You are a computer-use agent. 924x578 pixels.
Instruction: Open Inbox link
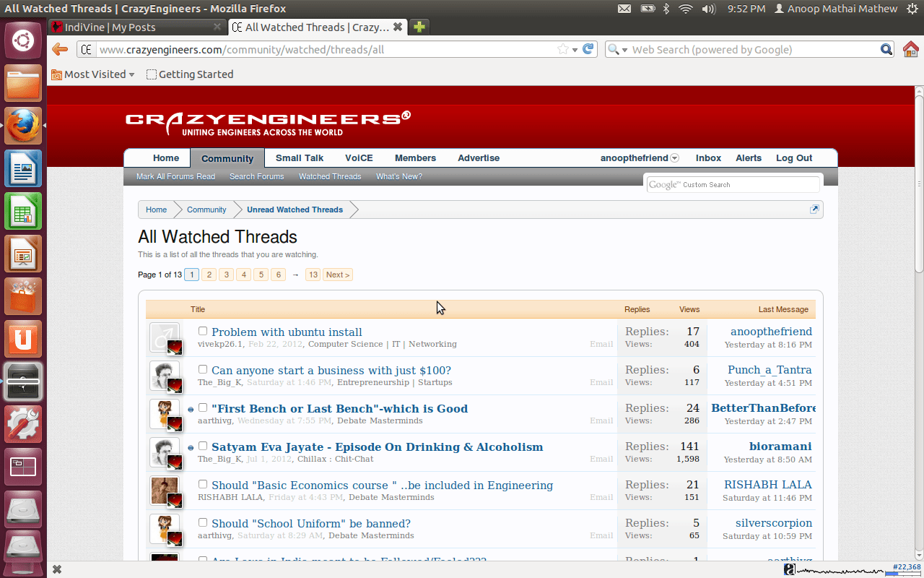(708, 158)
